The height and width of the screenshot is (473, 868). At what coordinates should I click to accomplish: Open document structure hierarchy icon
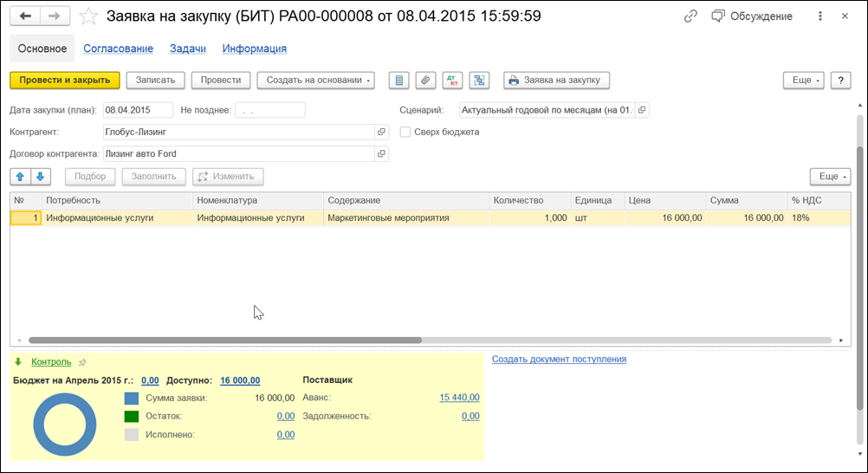479,81
